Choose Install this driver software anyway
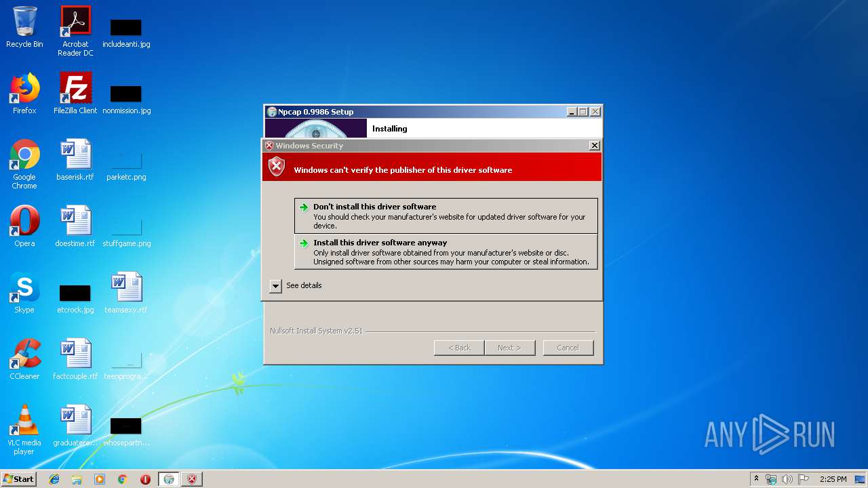 446,251
